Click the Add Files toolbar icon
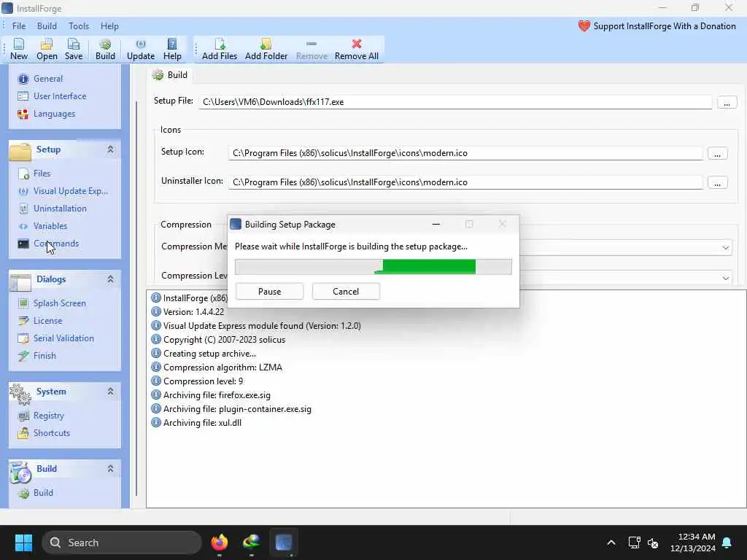The height and width of the screenshot is (560, 747). point(219,49)
